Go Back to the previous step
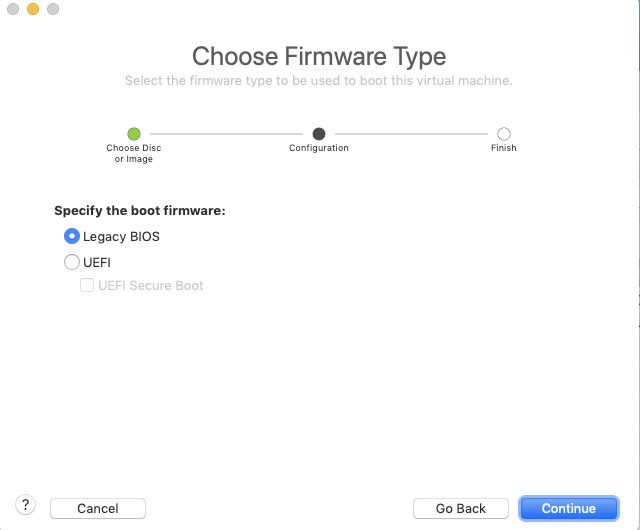 pyautogui.click(x=461, y=508)
